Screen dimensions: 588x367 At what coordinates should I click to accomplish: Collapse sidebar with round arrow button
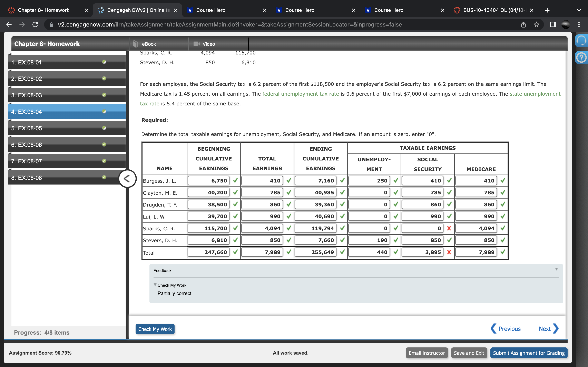pos(127,179)
